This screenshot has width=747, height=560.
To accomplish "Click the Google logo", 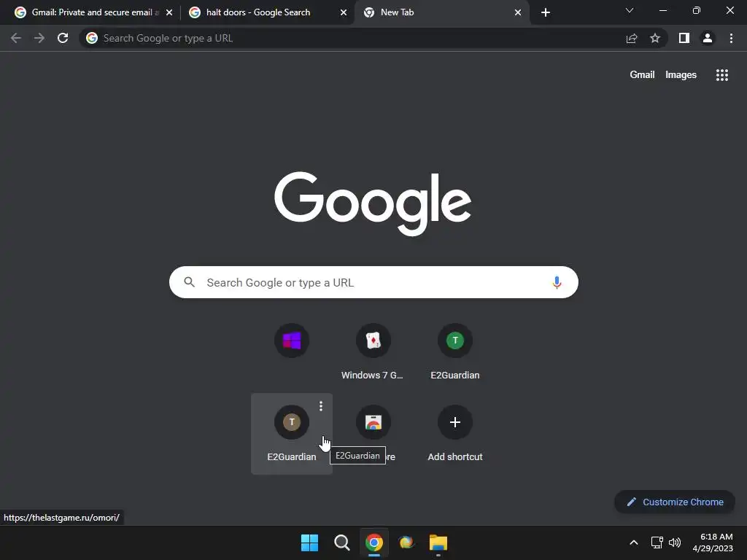I will coord(373,204).
